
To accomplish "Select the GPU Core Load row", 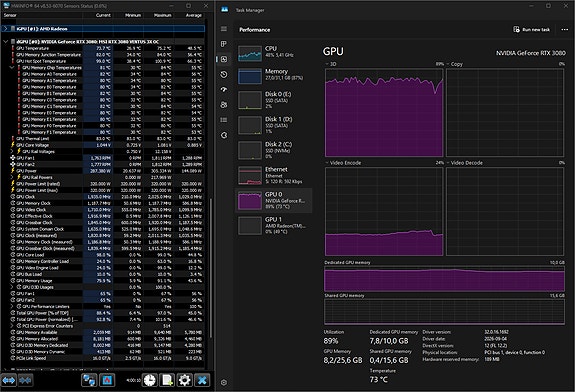I will (x=103, y=255).
